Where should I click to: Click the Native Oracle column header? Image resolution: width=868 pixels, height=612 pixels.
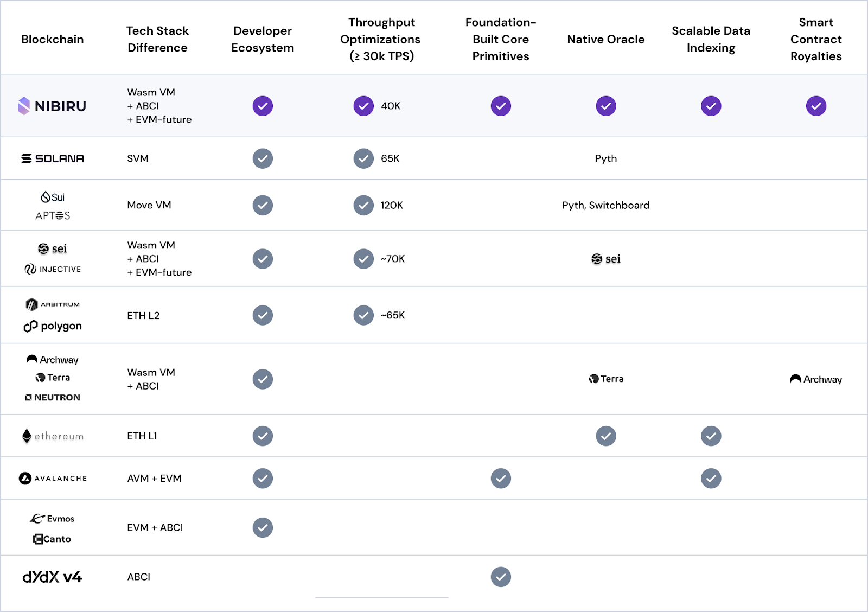606,39
